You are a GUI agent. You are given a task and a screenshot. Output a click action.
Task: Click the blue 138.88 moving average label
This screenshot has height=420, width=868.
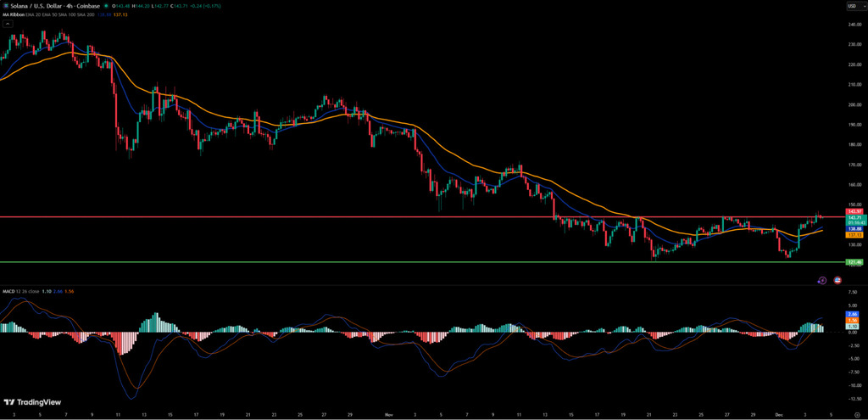click(x=854, y=228)
